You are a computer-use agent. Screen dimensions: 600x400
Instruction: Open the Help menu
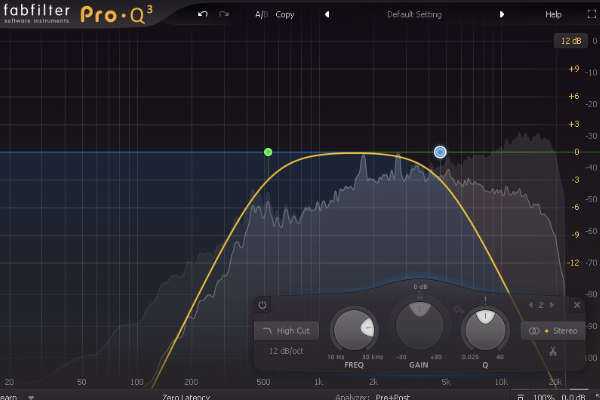553,15
